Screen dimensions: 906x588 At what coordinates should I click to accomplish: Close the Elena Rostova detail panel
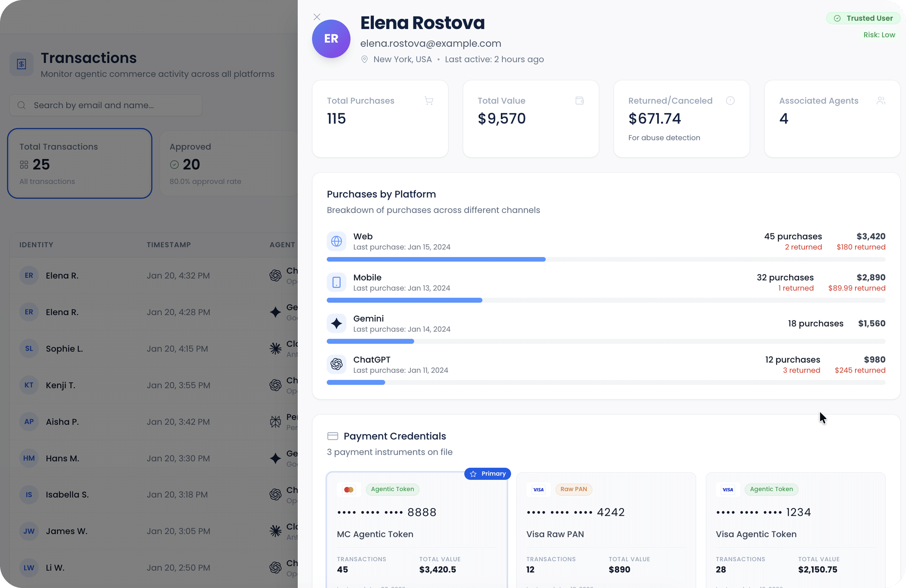(317, 17)
